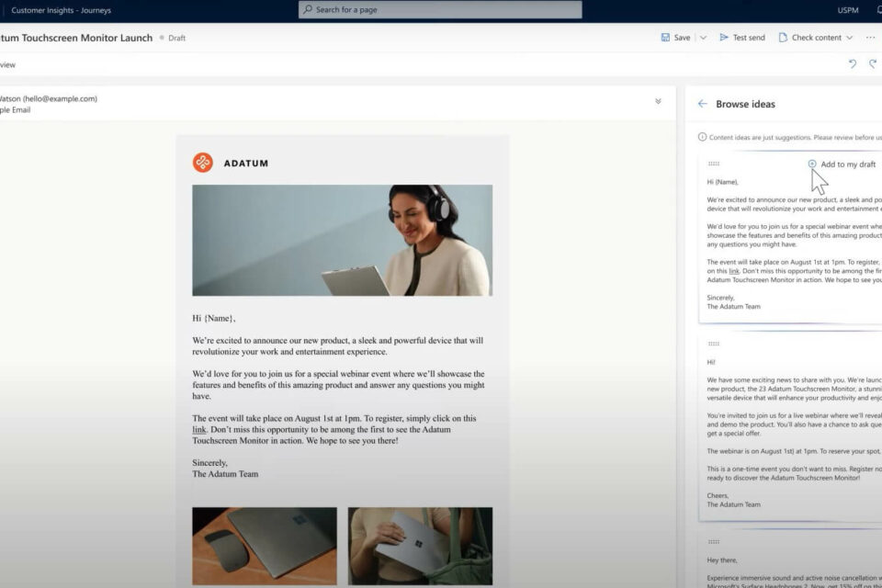
Task: Click the 'link' text in first idea card
Action: click(x=734, y=271)
